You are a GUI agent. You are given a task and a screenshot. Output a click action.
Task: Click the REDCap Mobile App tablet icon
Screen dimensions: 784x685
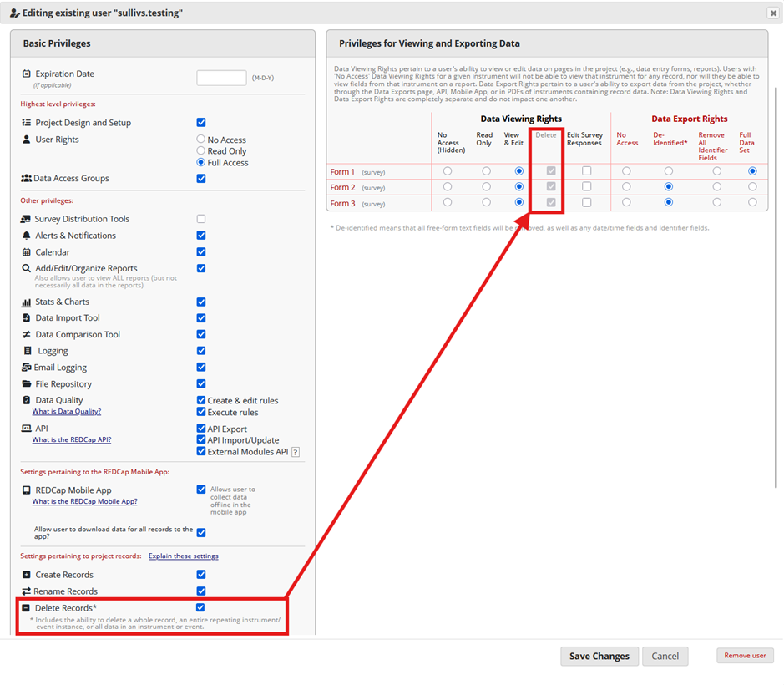tap(27, 490)
